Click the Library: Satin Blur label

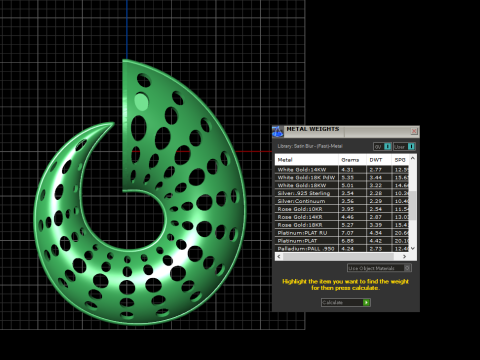click(x=310, y=146)
